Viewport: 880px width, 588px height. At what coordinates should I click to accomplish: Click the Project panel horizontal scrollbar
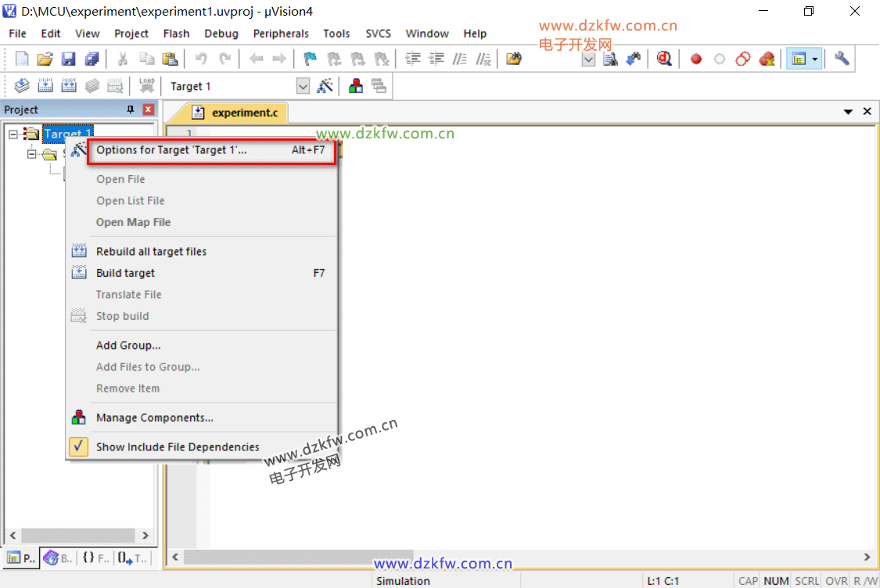click(78, 536)
